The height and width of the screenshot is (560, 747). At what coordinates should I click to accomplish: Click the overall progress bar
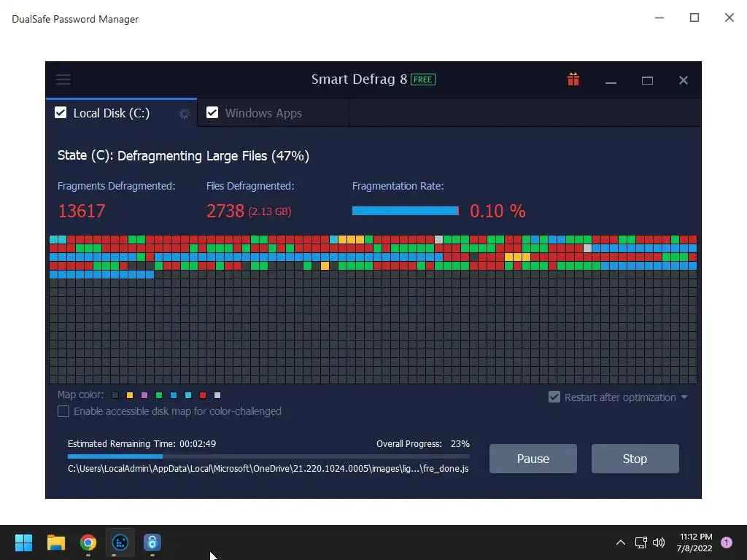tap(268, 456)
